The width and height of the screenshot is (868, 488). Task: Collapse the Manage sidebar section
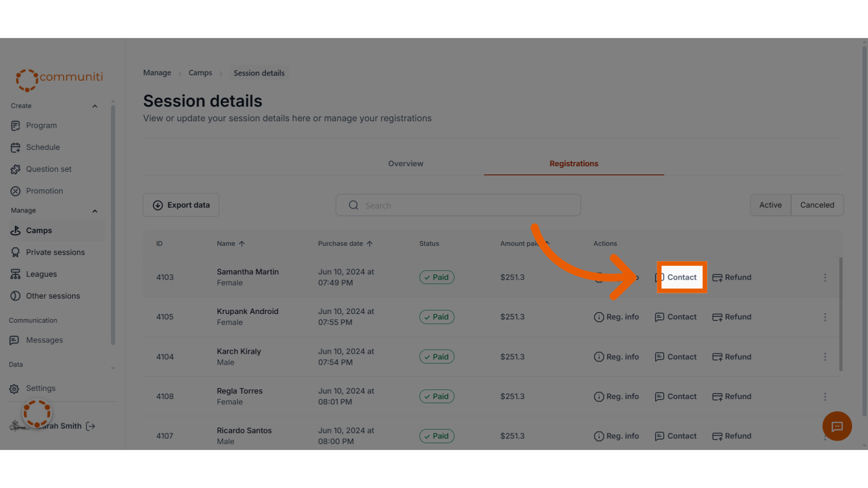[95, 211]
